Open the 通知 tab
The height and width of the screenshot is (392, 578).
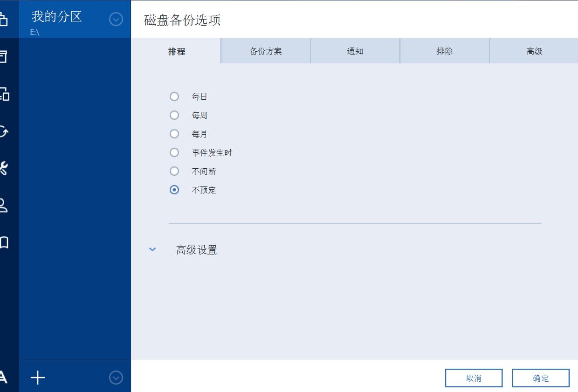pos(355,51)
